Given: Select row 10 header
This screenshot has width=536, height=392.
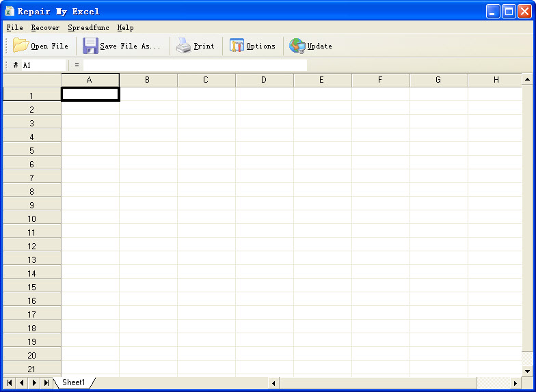Looking at the screenshot, I should (32, 217).
